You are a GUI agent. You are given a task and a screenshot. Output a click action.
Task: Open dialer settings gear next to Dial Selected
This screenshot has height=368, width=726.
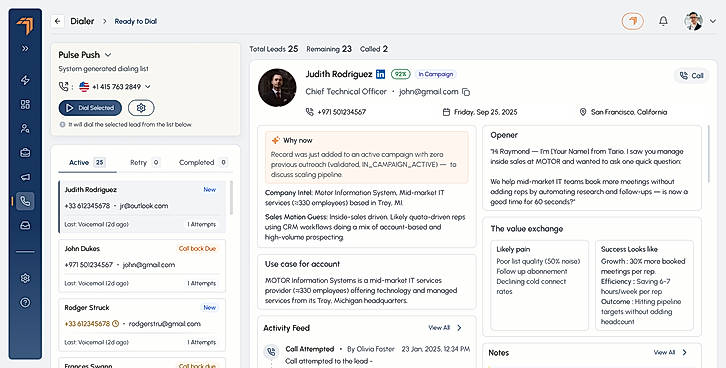pos(141,108)
